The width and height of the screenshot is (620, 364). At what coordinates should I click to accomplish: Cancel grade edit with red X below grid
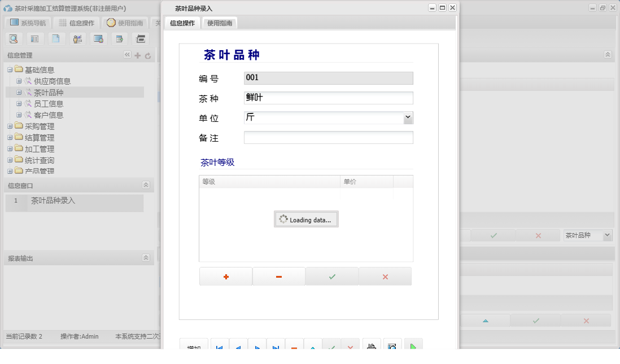pos(385,277)
